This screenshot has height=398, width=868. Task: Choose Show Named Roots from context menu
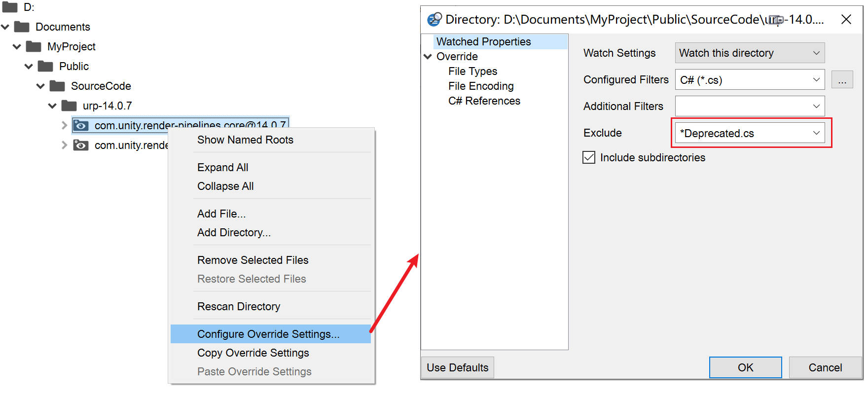pos(271,140)
